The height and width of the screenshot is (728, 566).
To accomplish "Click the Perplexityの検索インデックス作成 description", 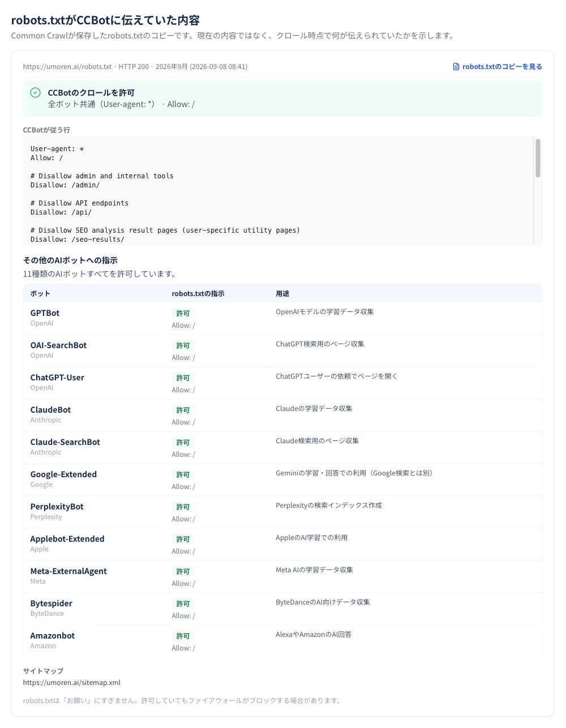I will [x=329, y=506].
